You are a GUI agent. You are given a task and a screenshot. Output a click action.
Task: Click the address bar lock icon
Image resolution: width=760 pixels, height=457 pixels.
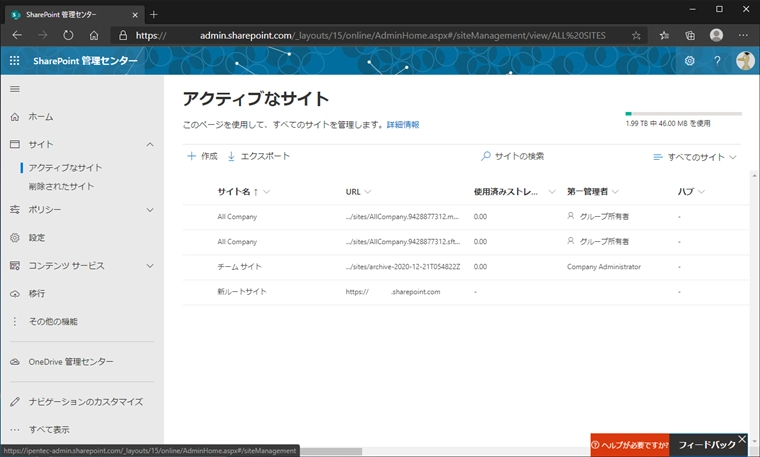point(123,35)
